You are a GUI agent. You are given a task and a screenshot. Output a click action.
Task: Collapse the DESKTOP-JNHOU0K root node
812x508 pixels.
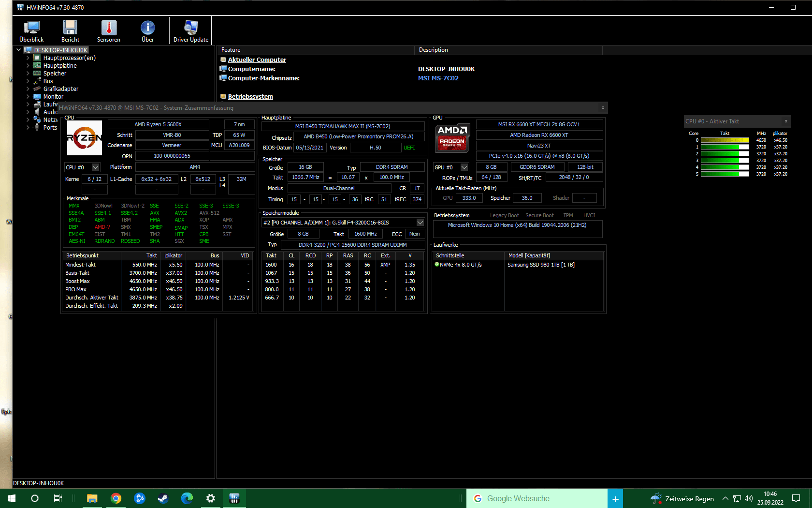[x=19, y=50]
